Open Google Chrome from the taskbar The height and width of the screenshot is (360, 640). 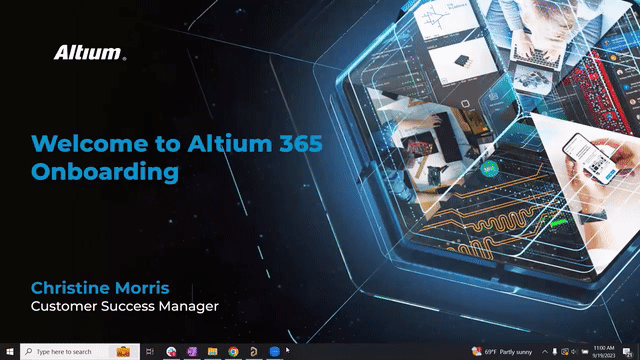click(x=233, y=351)
